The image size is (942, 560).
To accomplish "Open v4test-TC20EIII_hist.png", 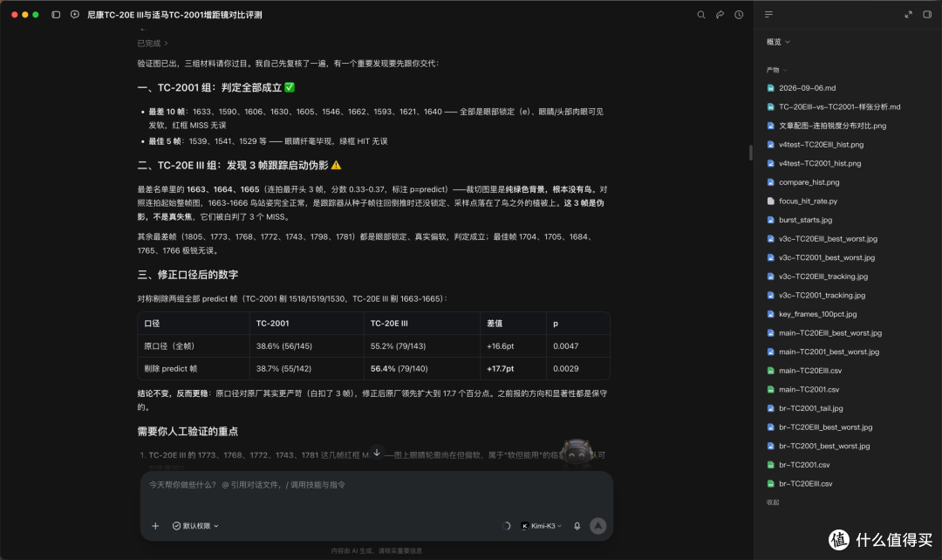I will [x=821, y=144].
